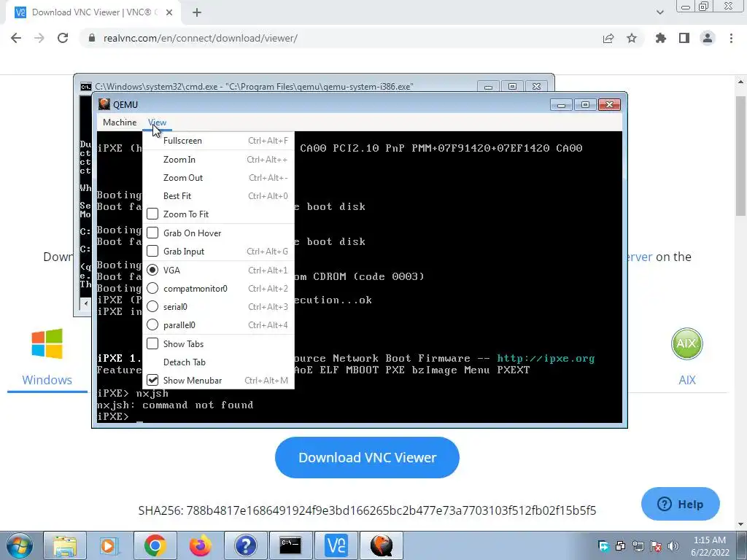The image size is (747, 560).
Task: Click the SHA256 checksum text
Action: tap(367, 510)
